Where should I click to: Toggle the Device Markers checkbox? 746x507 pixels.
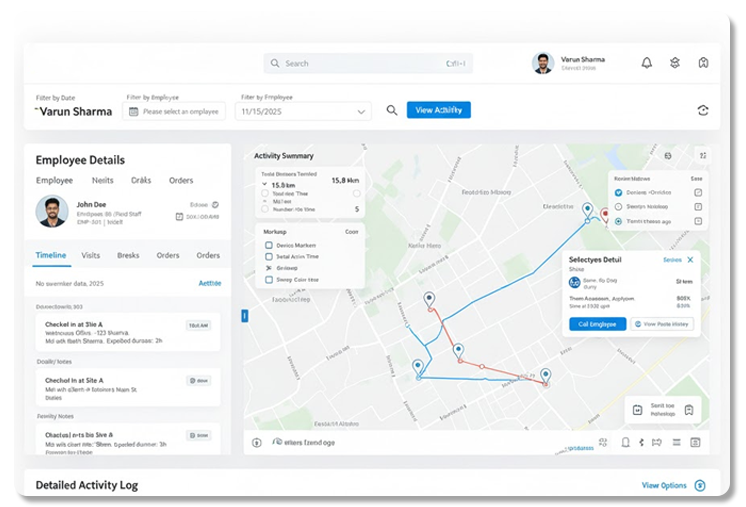coord(268,245)
